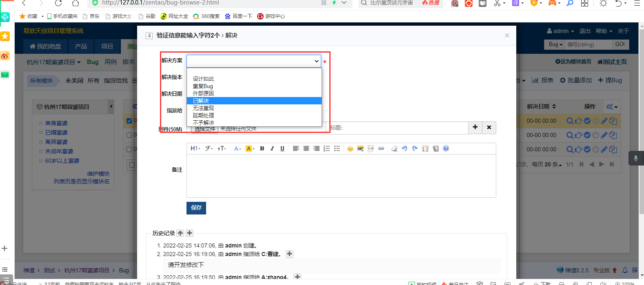Open the admin user dropdown
The image size is (644, 285).
click(x=560, y=31)
